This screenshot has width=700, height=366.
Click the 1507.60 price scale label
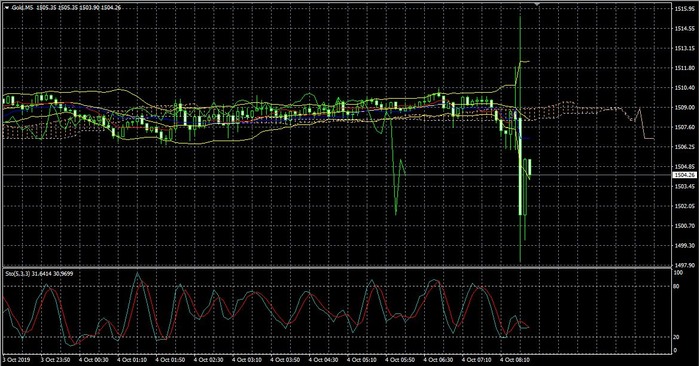click(x=684, y=127)
